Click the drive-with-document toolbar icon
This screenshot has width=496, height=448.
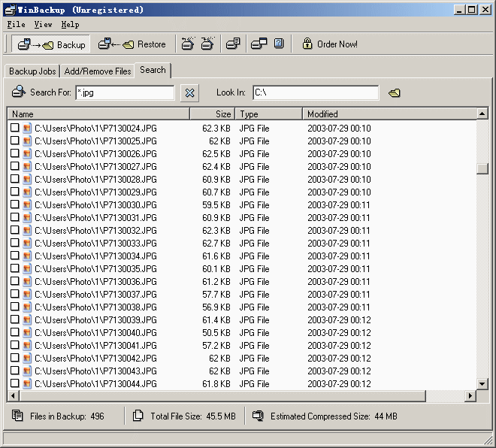(233, 44)
